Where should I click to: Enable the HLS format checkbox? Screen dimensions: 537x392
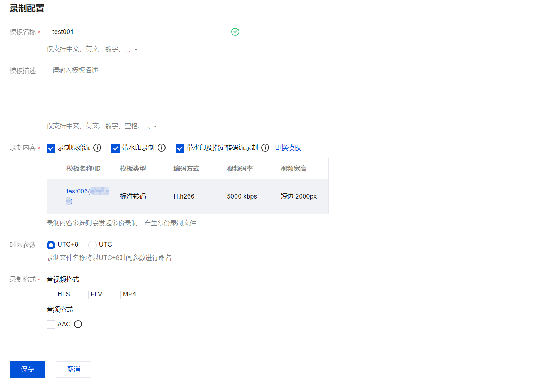(x=51, y=295)
